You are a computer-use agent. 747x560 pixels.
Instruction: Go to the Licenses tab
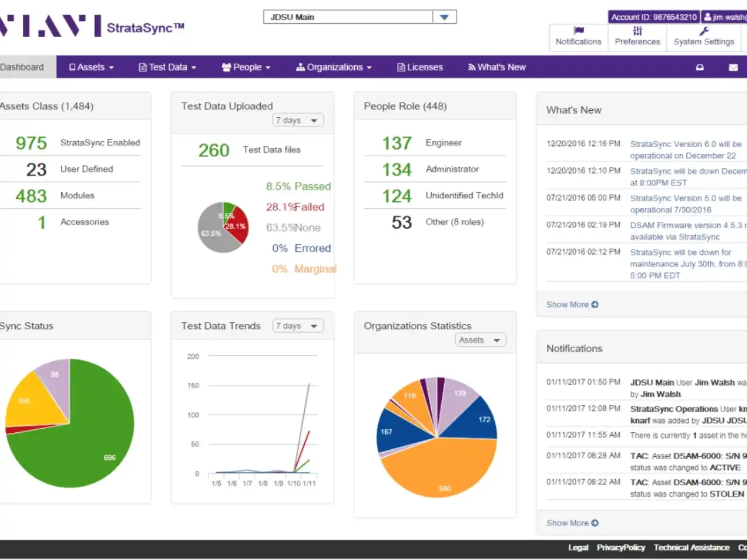420,67
